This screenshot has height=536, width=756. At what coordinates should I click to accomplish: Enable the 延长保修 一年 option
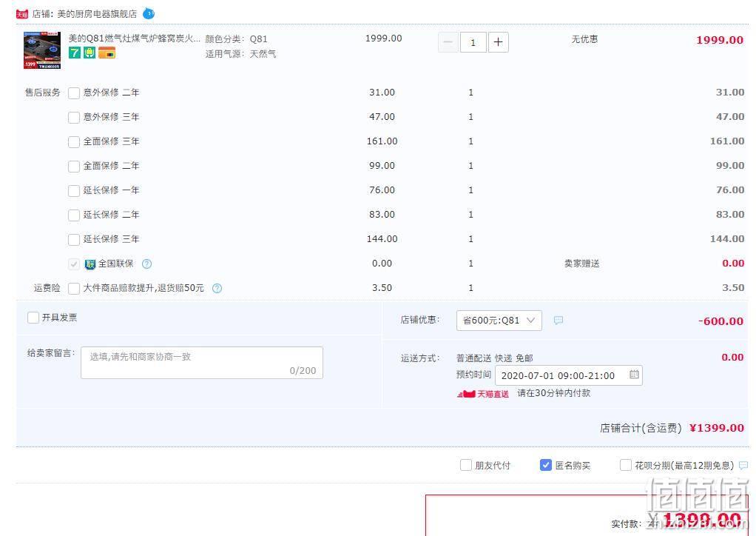[74, 191]
